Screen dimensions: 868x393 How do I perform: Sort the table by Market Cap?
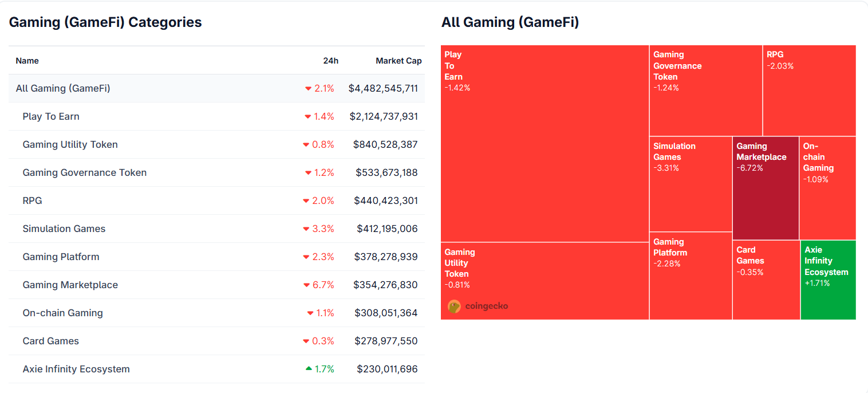tap(399, 60)
